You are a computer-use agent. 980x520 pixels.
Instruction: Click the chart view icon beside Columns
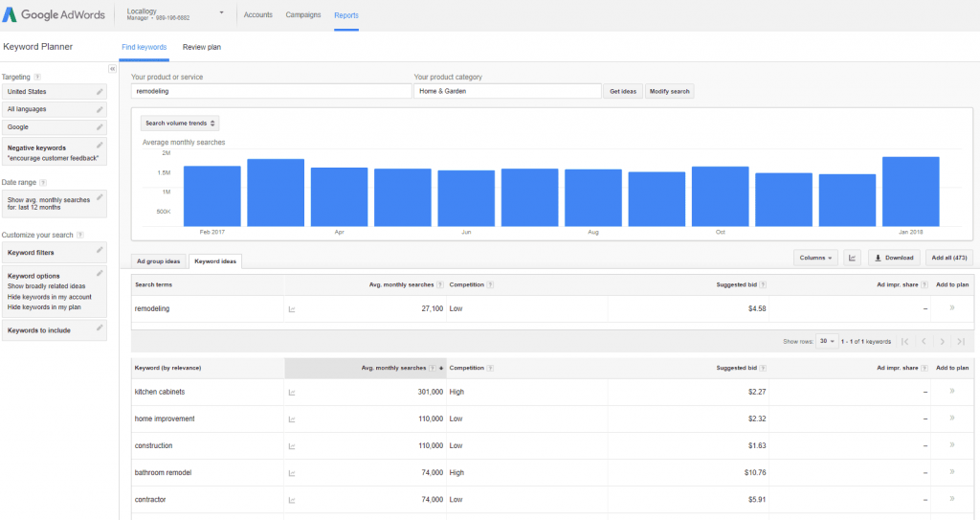point(853,258)
